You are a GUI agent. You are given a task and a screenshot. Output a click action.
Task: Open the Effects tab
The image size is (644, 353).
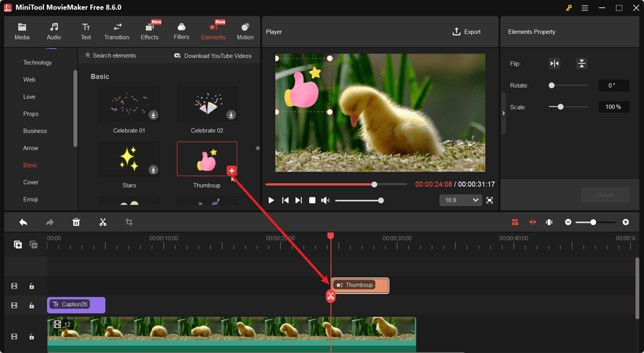point(149,32)
